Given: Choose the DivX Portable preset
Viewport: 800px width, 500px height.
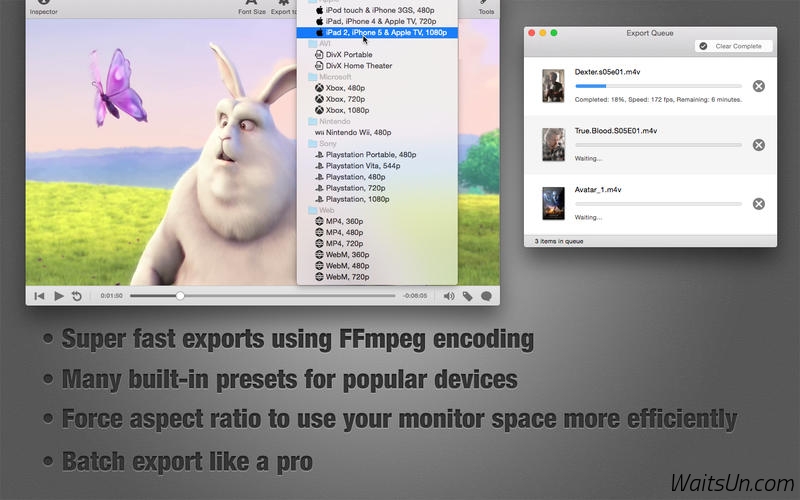Looking at the screenshot, I should [x=377, y=55].
